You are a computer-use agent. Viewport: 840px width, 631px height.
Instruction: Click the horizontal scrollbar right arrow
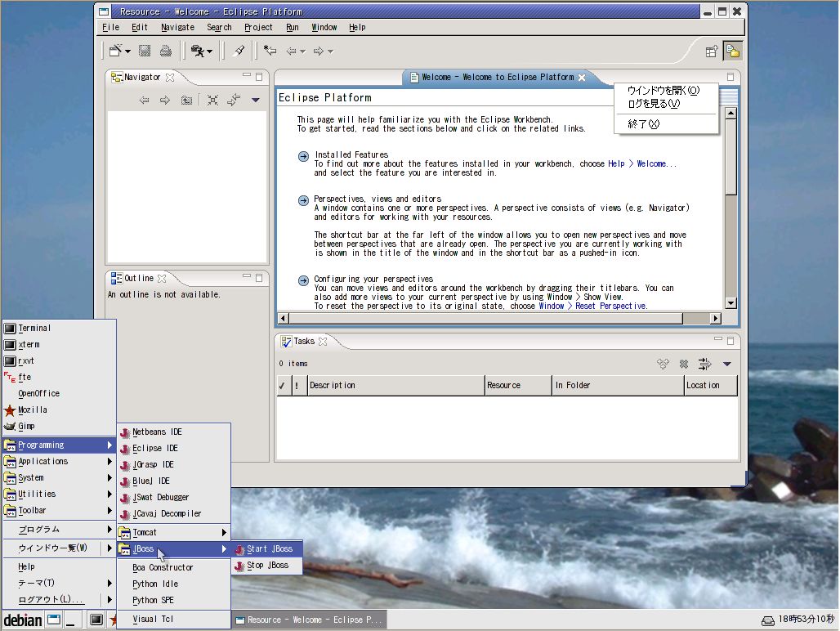tap(716, 318)
